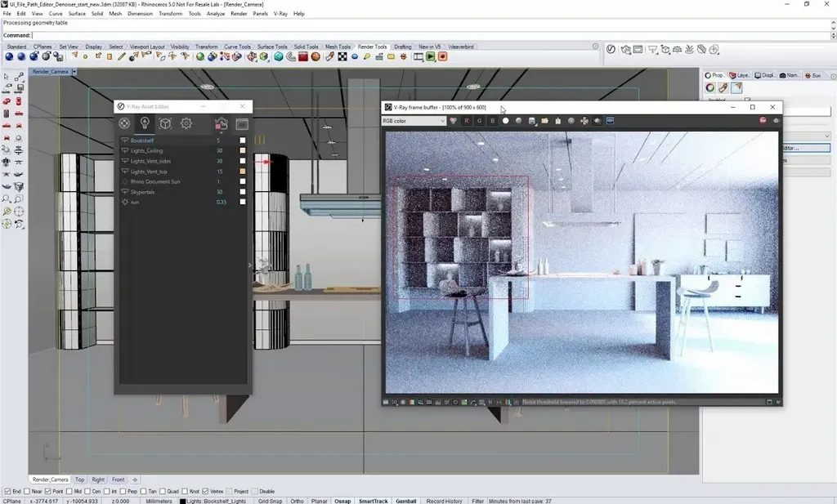This screenshot has width=837, height=504.
Task: Click the render teapot icon in Asset Editor
Action: tap(221, 123)
